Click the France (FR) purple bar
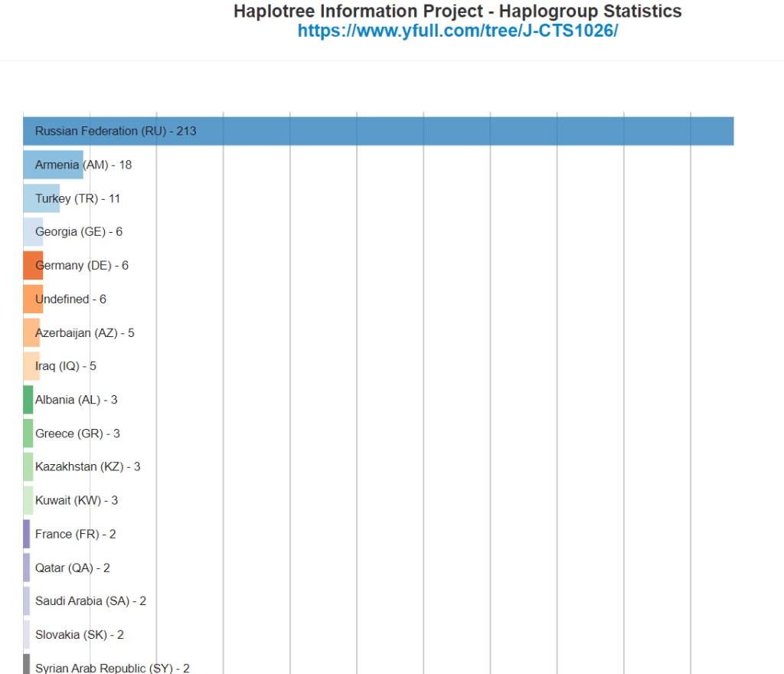This screenshot has width=784, height=674. click(27, 534)
